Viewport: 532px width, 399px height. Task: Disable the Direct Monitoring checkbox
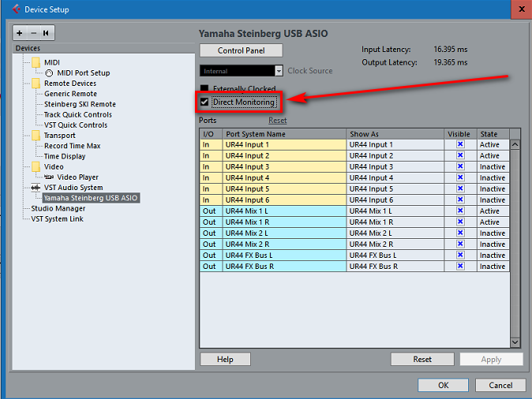click(x=204, y=102)
